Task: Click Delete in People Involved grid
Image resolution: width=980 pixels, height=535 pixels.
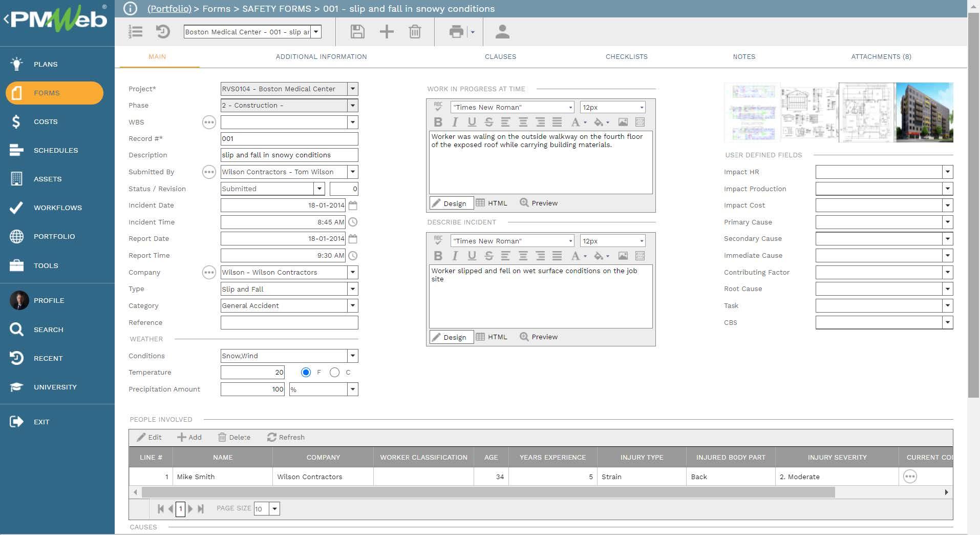Action: [234, 438]
